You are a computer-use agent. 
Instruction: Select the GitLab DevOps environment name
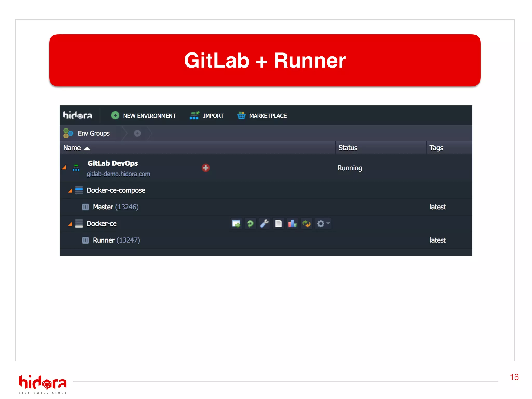pos(113,163)
